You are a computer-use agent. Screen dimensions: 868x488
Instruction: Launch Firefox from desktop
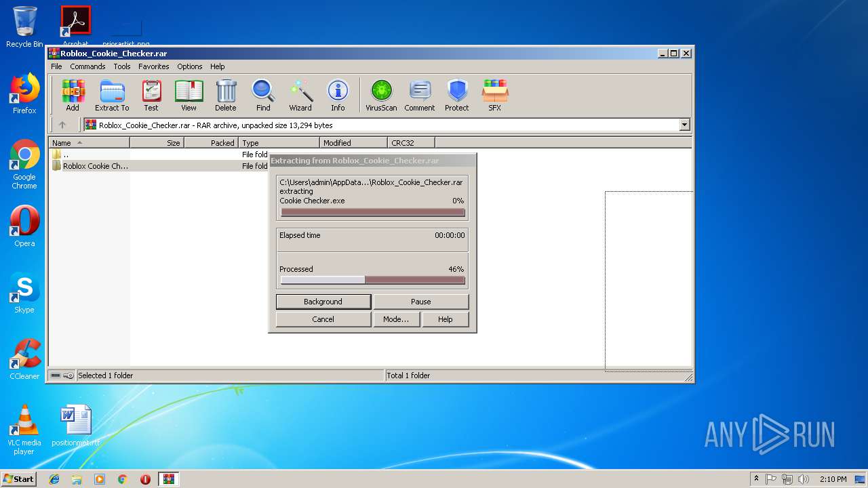click(x=24, y=94)
